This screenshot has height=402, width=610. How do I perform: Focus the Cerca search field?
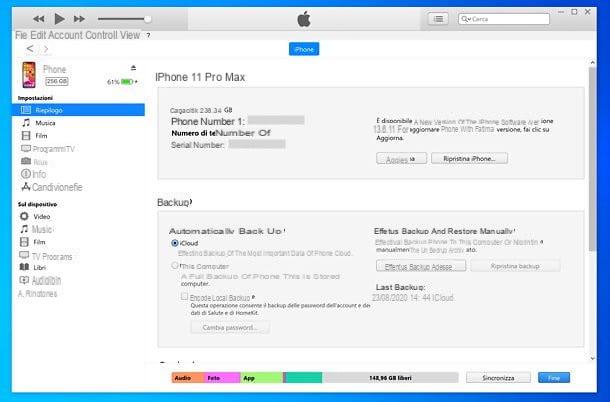click(x=504, y=19)
